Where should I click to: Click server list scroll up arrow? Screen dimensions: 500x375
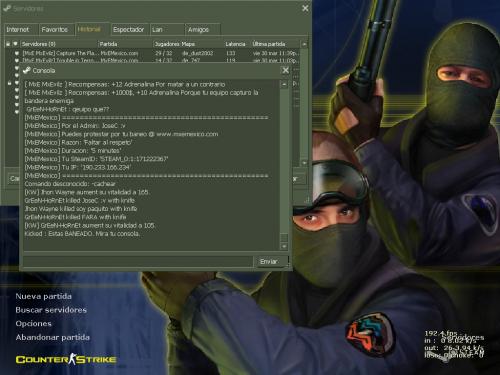click(x=304, y=44)
